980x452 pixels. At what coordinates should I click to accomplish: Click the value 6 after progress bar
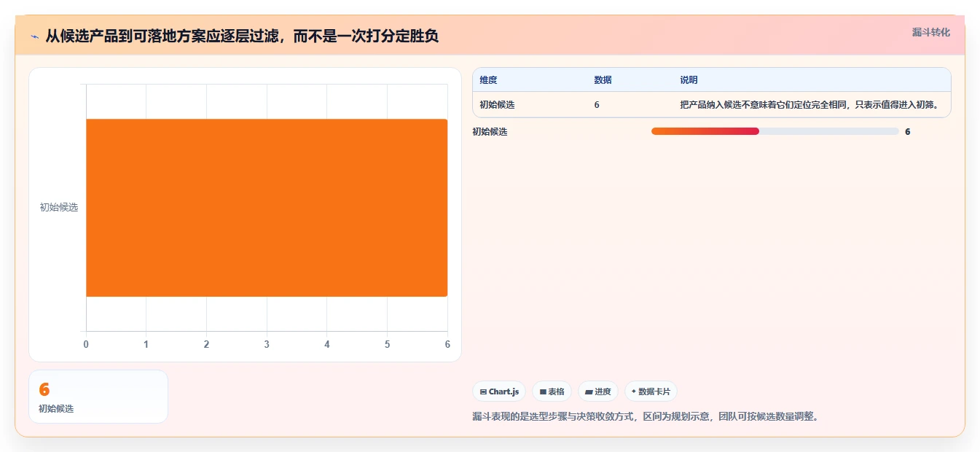tap(908, 132)
